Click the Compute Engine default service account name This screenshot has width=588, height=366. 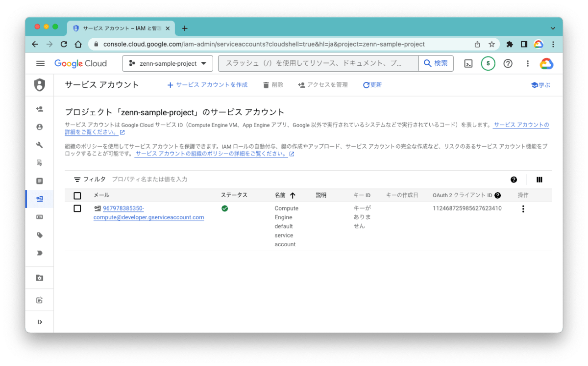[x=287, y=226]
